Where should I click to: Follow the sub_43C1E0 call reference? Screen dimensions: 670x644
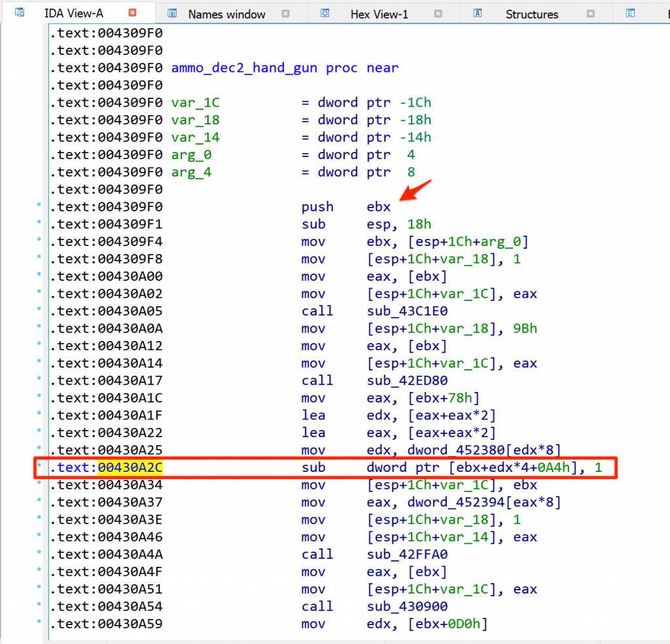407,311
